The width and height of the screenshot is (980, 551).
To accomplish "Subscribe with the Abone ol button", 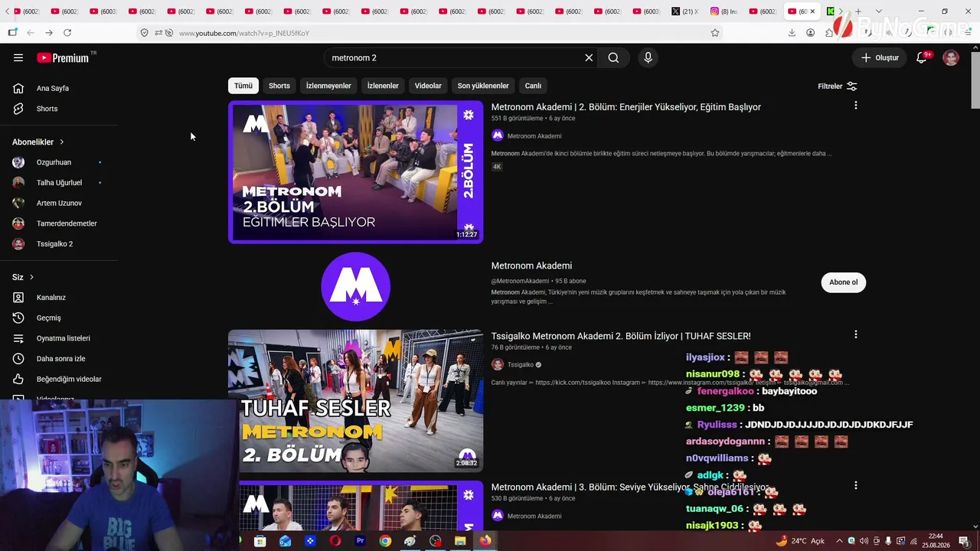I will pos(844,282).
